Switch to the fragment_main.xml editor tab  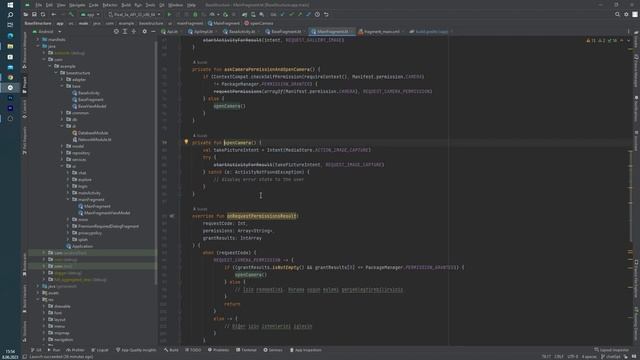coord(379,31)
